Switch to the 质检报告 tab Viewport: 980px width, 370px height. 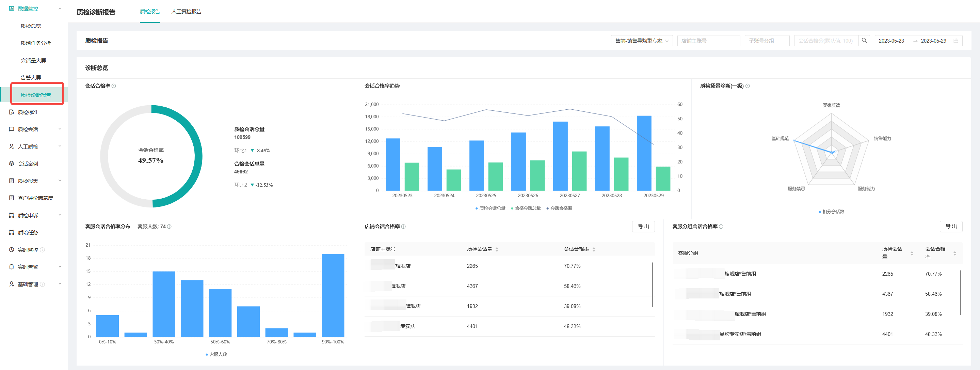(x=150, y=12)
